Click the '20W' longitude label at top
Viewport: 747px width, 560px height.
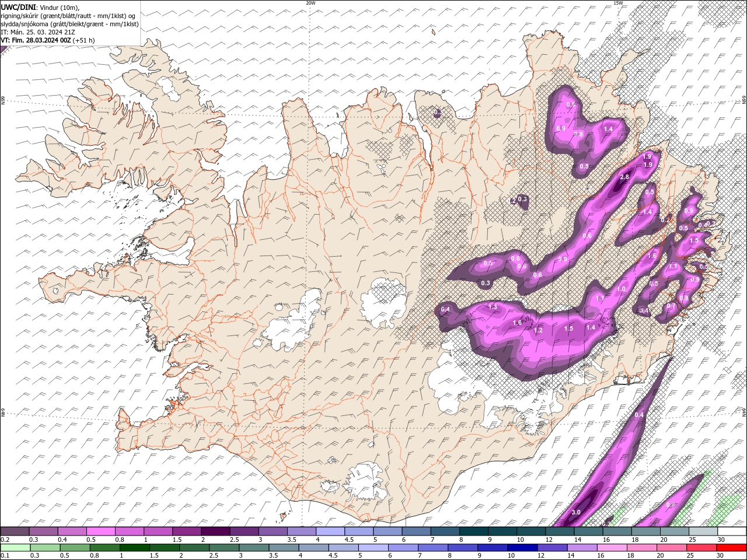(x=310, y=3)
